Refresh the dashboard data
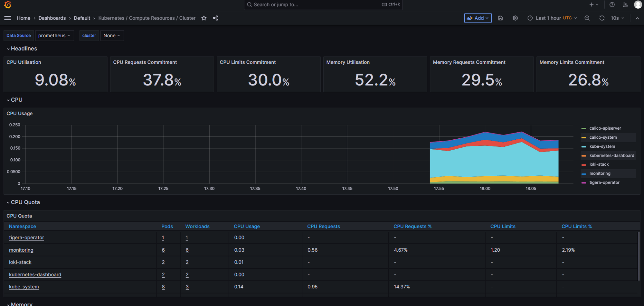This screenshot has height=306, width=644. click(x=602, y=18)
